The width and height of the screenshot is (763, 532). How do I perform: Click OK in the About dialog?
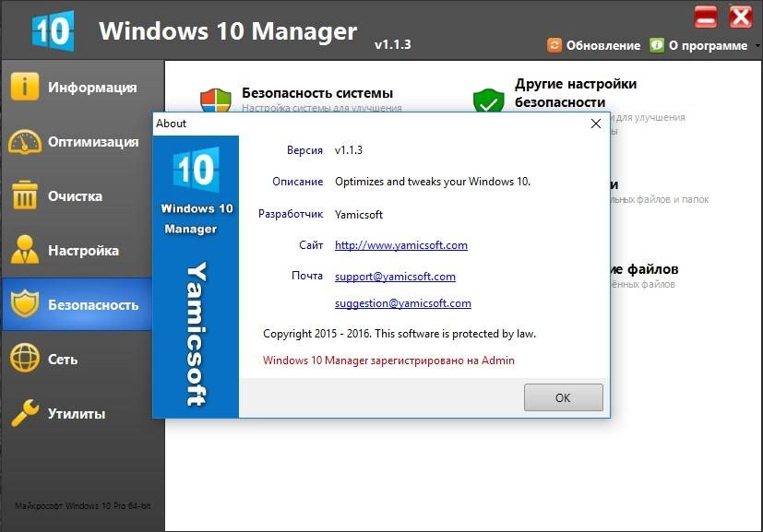(564, 397)
